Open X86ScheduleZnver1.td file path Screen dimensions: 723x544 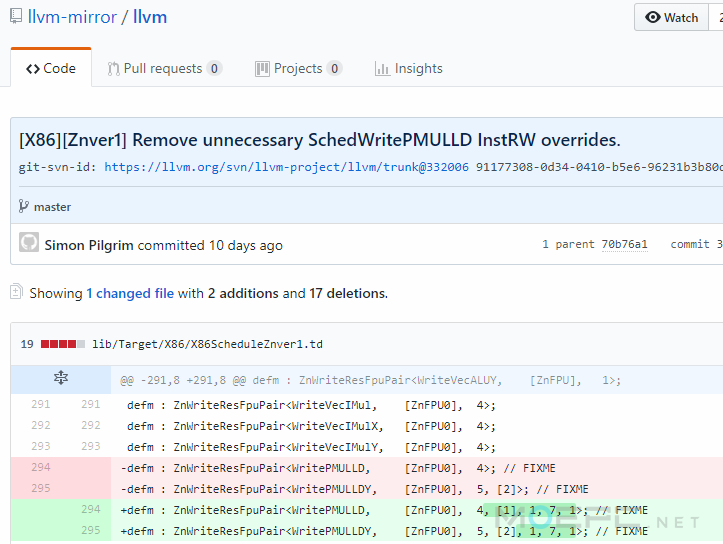tap(207, 344)
